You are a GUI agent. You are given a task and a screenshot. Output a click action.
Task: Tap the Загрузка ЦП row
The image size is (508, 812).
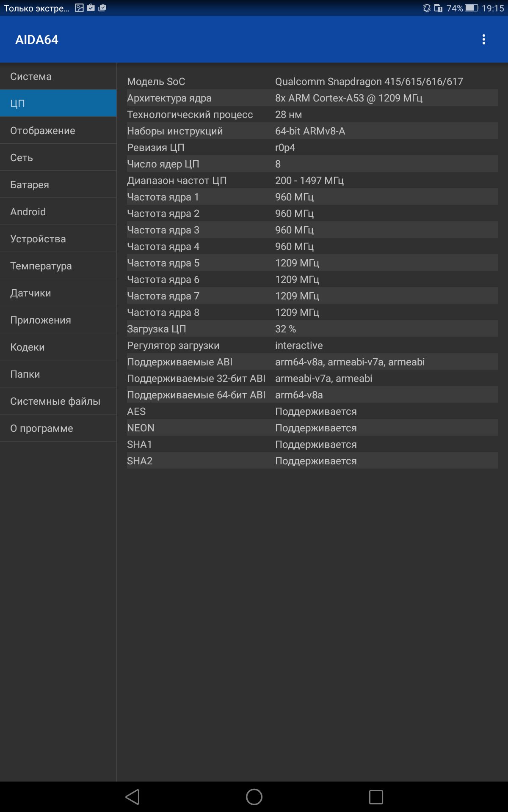pyautogui.click(x=312, y=329)
